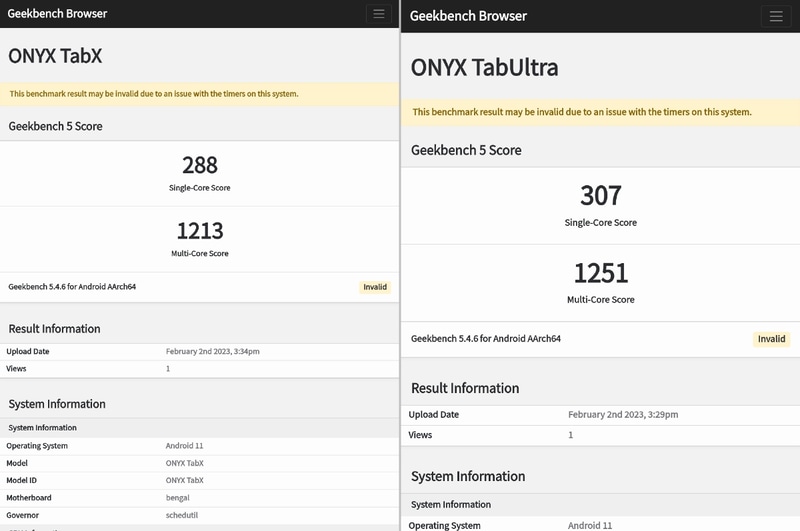Open hamburger menu on ONYX TabX page
This screenshot has height=531, width=800.
coord(379,14)
